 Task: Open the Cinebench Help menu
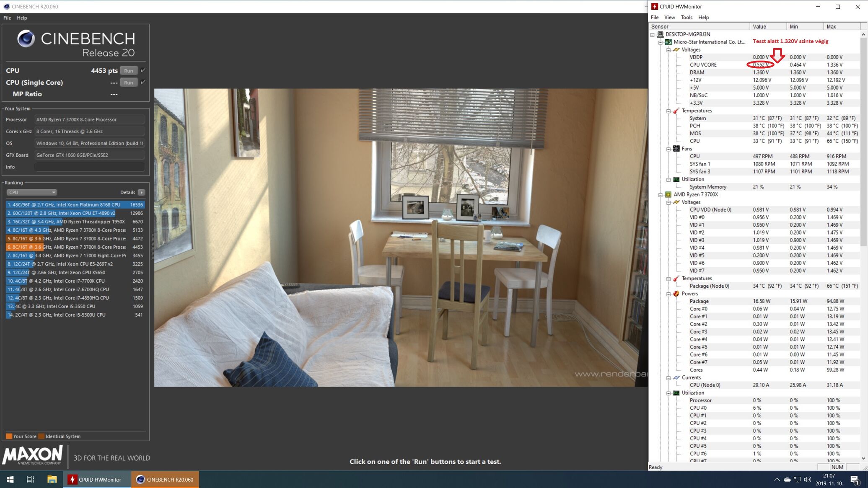[x=22, y=18]
